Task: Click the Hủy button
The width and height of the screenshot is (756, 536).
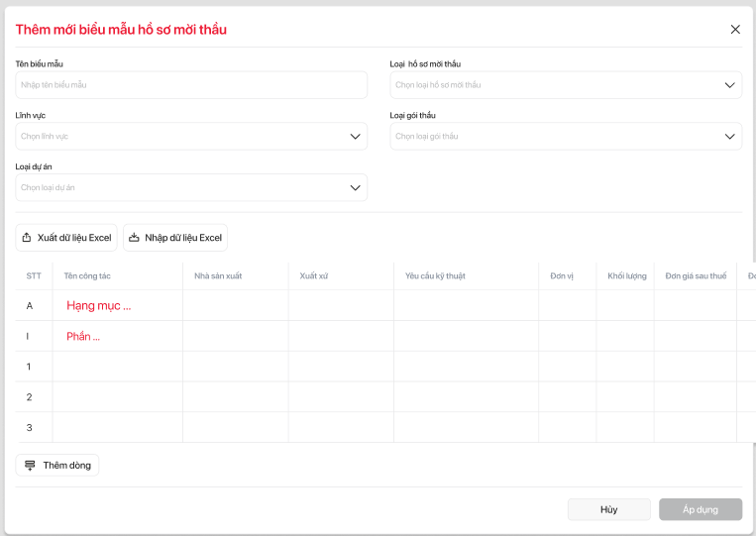Action: click(608, 509)
